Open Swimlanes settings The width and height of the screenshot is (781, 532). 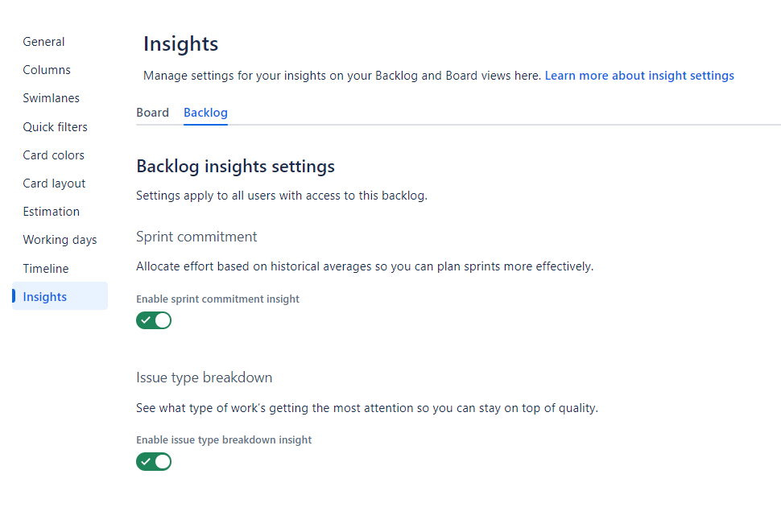pos(52,98)
